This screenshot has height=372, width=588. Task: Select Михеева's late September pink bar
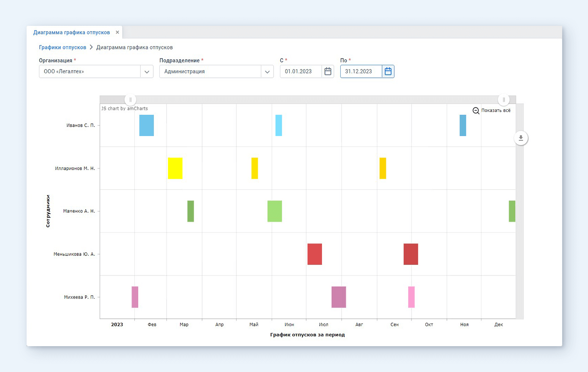(411, 297)
